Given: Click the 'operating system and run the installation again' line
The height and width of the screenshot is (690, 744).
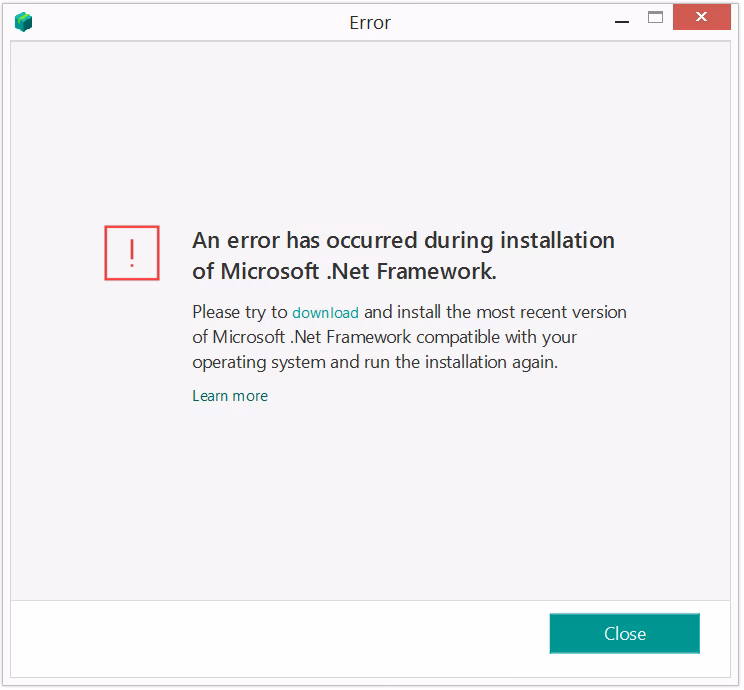Looking at the screenshot, I should [x=375, y=363].
